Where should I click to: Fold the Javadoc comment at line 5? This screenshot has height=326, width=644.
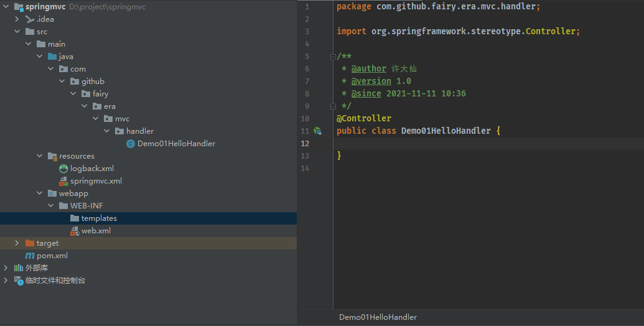(x=333, y=57)
